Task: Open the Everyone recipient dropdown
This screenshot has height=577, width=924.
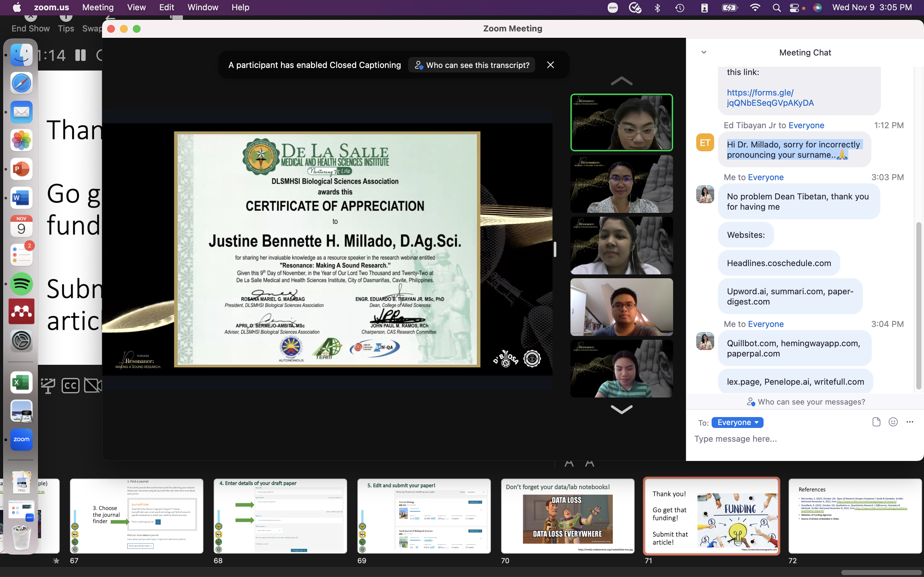Action: point(737,422)
